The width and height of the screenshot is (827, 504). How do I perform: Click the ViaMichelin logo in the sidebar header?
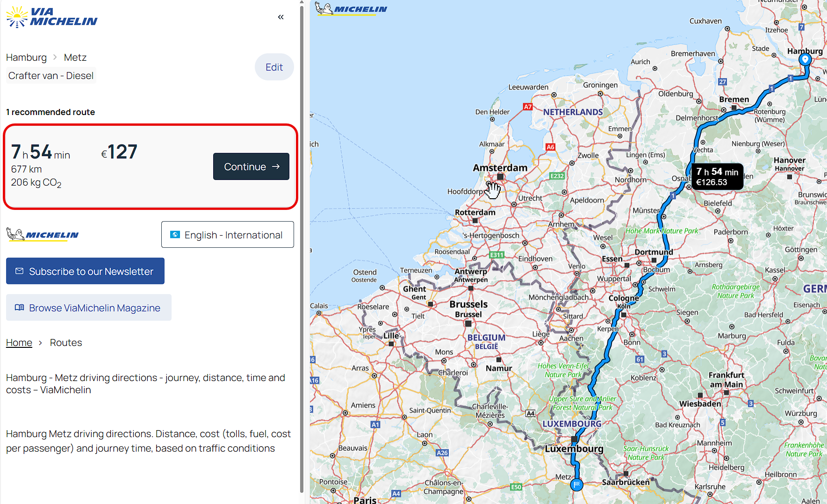coord(52,17)
